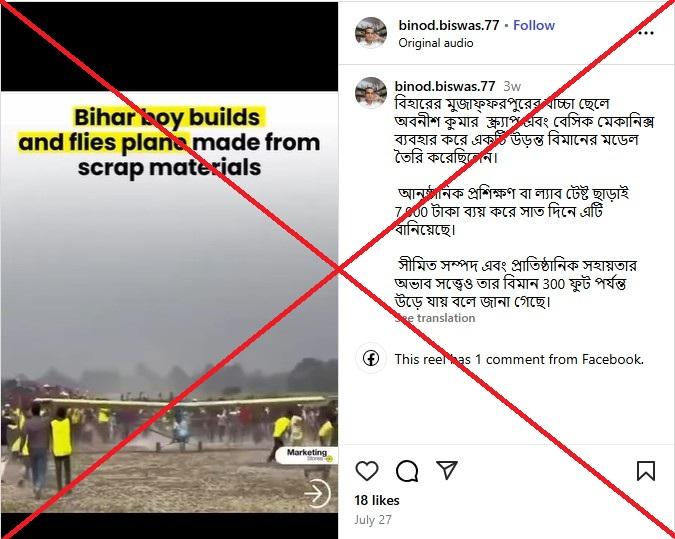Click caption author avatar
The width and height of the screenshot is (675, 539).
pos(371,93)
